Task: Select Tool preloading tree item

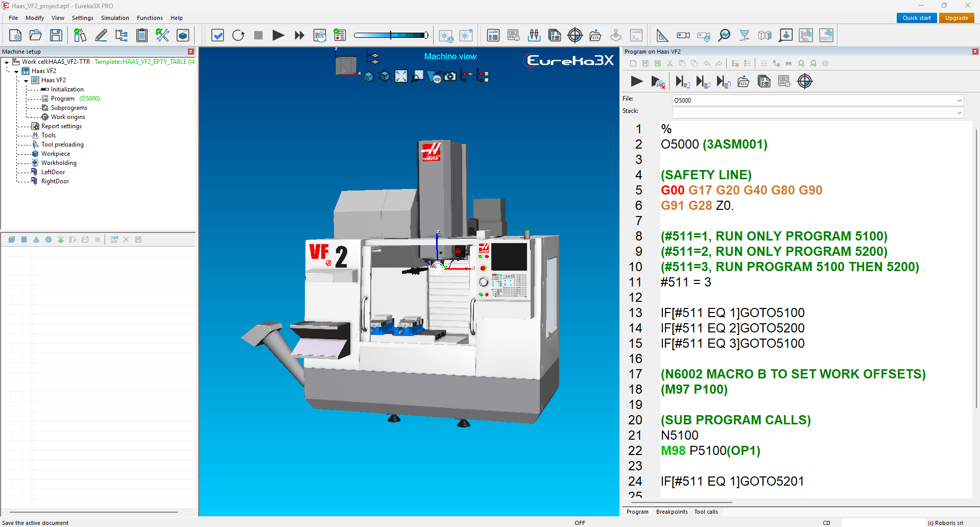Action: [62, 145]
